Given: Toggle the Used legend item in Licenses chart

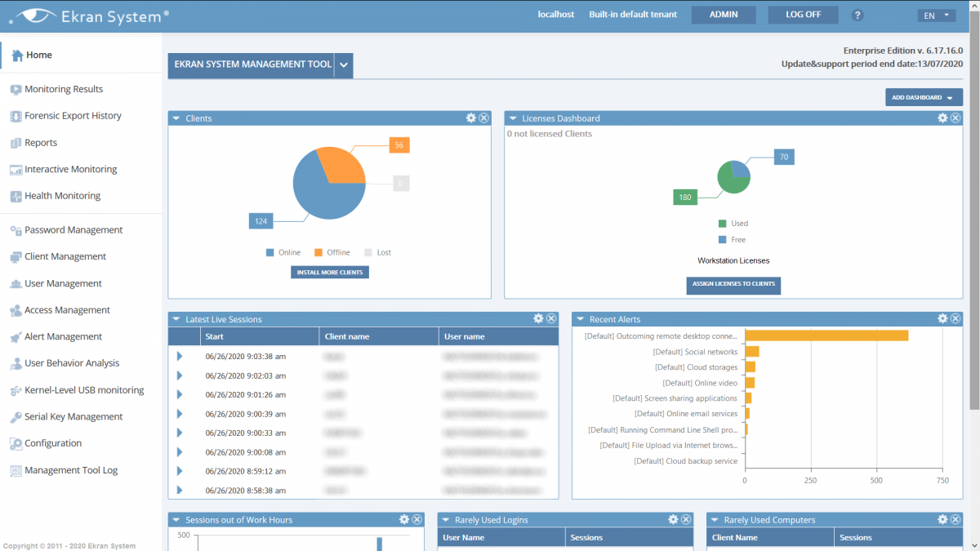Looking at the screenshot, I should [x=733, y=224].
